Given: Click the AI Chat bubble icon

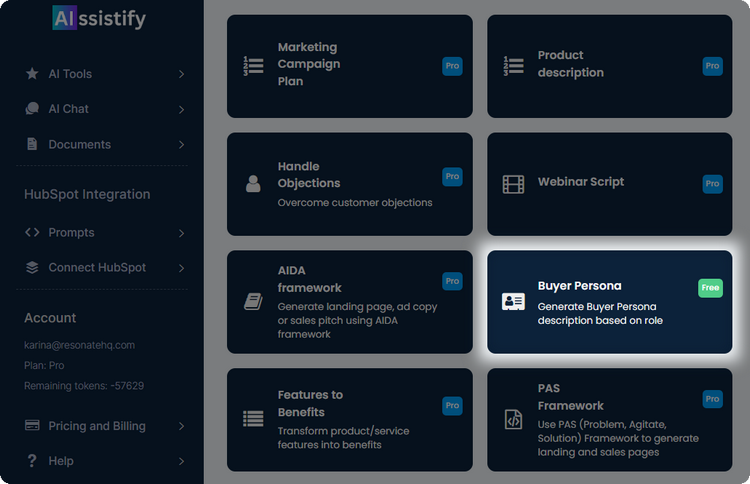Looking at the screenshot, I should pyautogui.click(x=32, y=109).
